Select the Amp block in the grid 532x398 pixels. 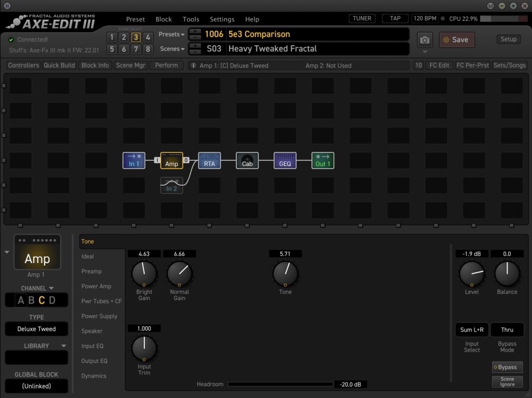(x=171, y=160)
